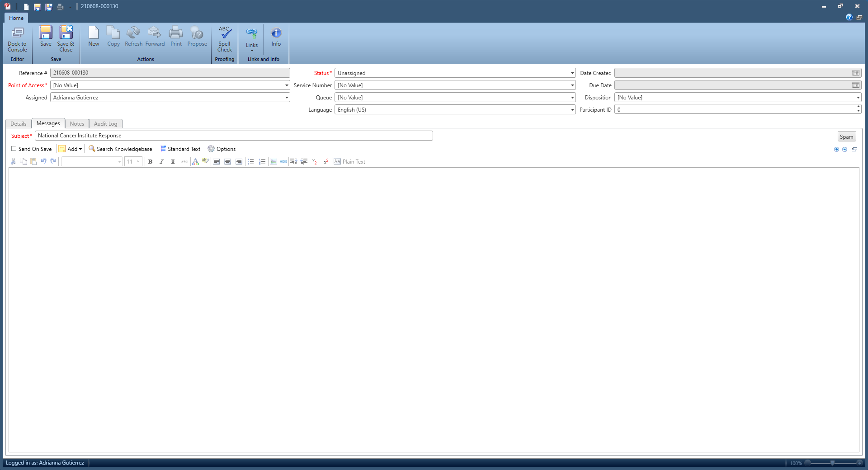Apply superscript formatting

coord(325,162)
